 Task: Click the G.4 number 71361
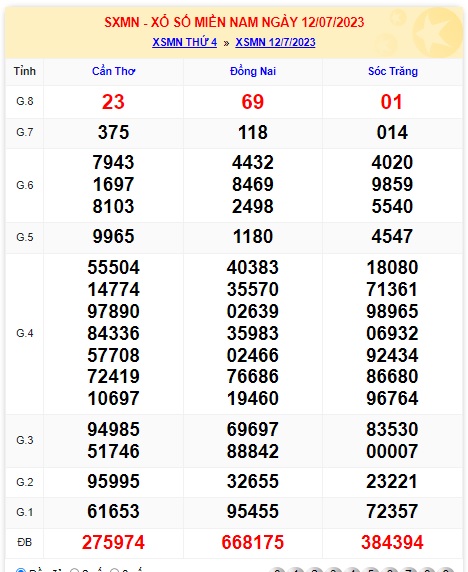coord(392,289)
